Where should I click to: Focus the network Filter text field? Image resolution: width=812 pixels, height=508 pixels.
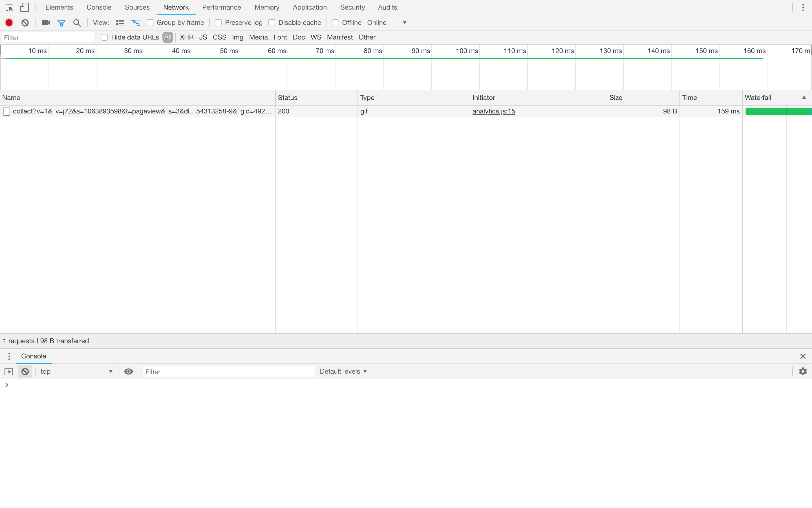point(48,38)
